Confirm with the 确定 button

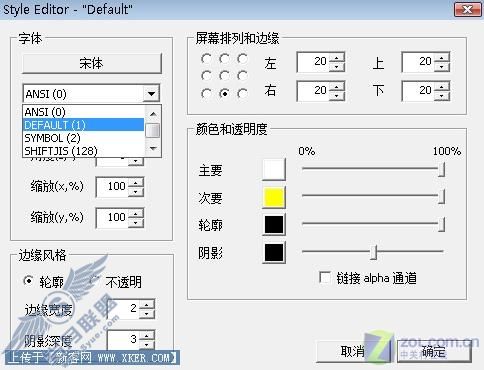(x=434, y=351)
